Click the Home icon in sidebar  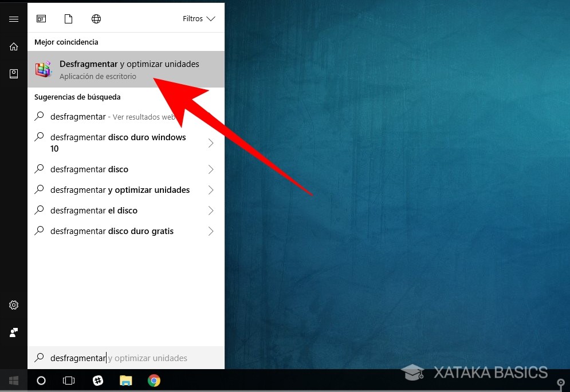click(14, 46)
